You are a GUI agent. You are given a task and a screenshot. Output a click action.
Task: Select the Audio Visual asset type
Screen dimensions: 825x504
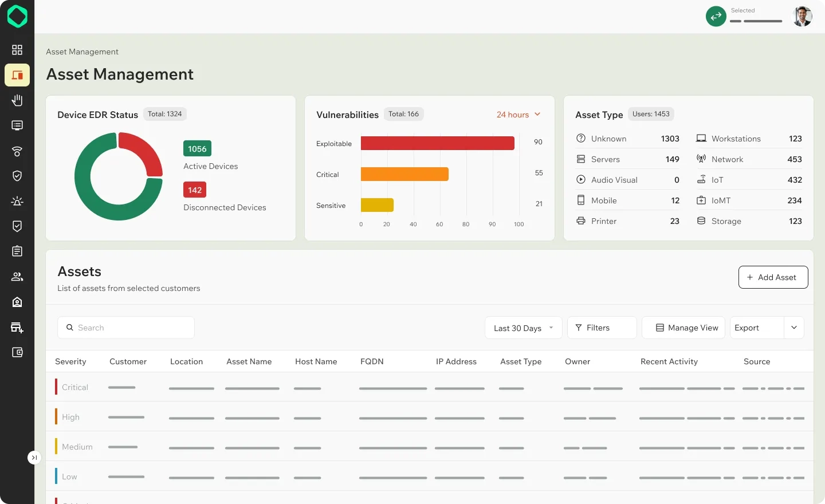(x=627, y=180)
